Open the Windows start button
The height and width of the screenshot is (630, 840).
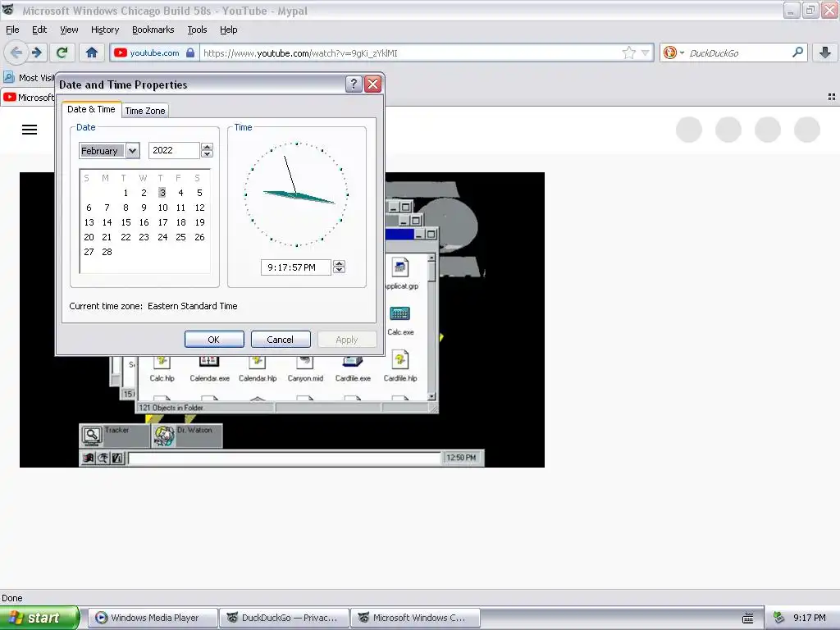coord(39,618)
